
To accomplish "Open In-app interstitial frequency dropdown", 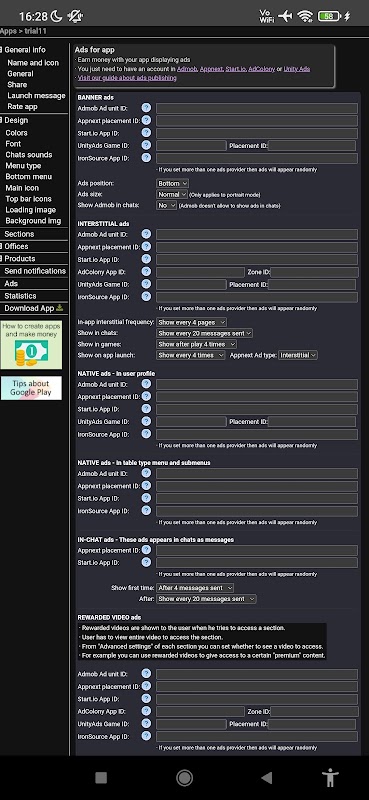I will point(191,322).
